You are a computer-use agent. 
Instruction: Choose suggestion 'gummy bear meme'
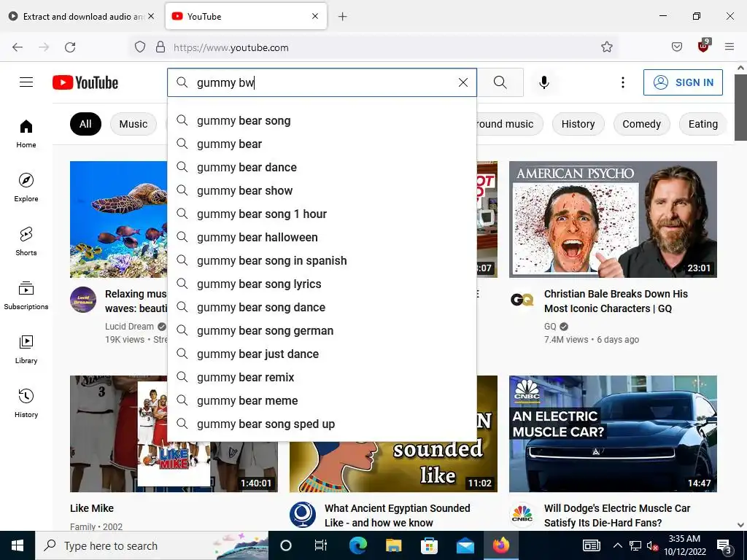point(322,400)
